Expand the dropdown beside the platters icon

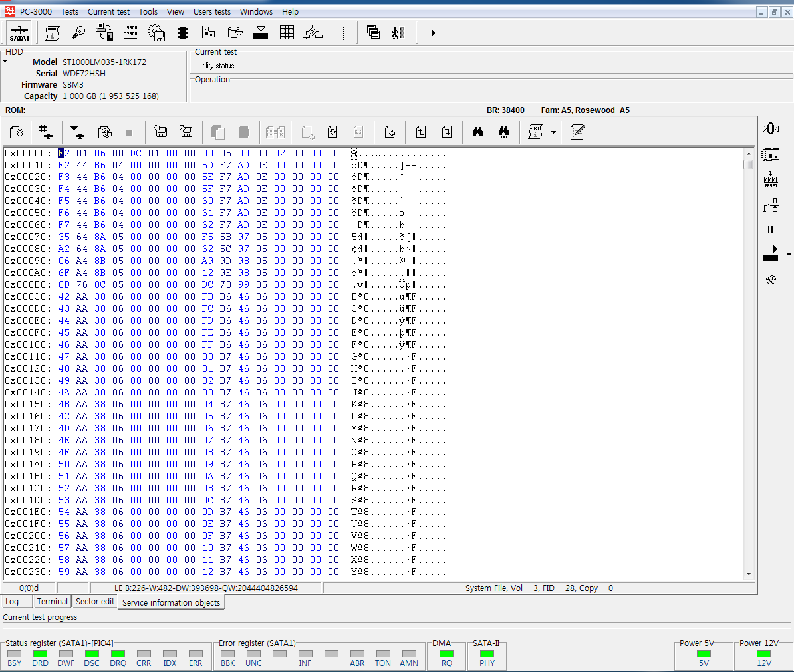coord(789,255)
